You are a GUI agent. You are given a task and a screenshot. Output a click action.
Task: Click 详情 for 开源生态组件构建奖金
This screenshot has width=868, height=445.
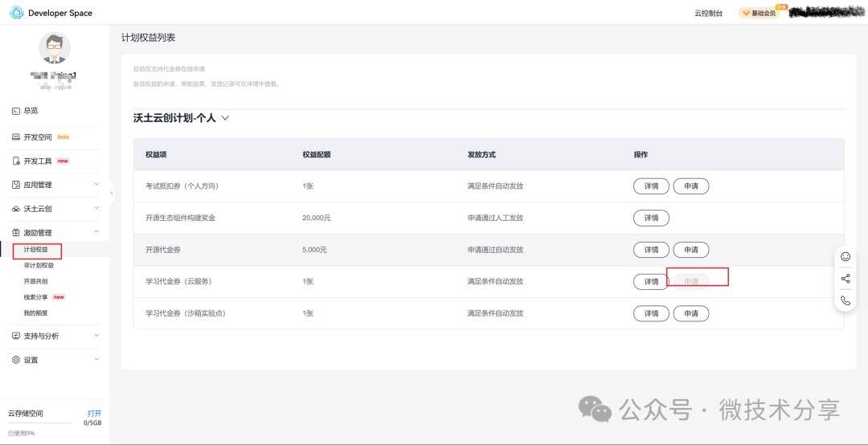tap(652, 218)
